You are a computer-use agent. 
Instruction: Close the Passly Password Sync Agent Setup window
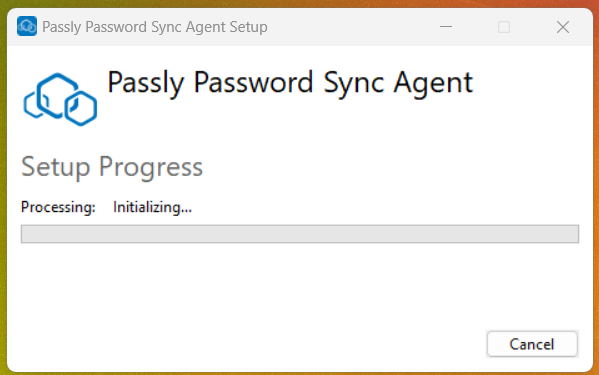563,27
